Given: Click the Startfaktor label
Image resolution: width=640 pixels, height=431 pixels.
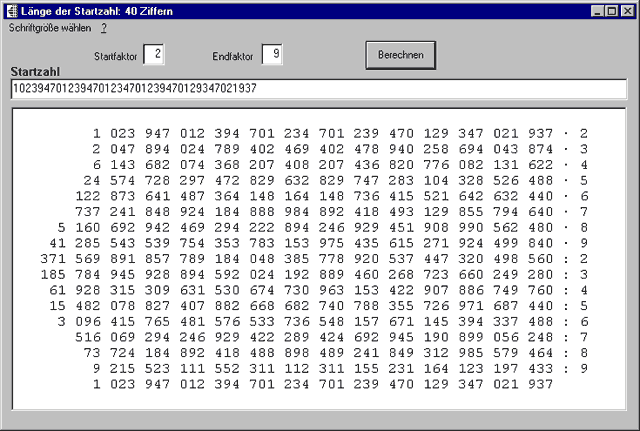Looking at the screenshot, I should [x=116, y=56].
